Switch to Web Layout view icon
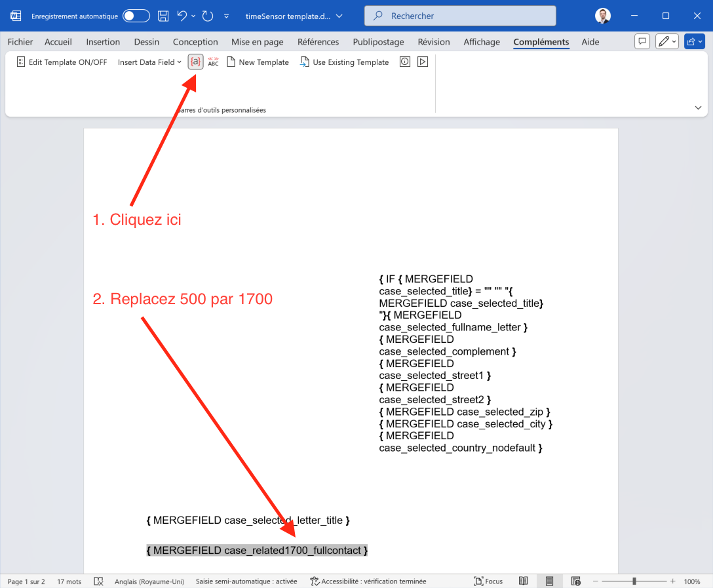 575,581
